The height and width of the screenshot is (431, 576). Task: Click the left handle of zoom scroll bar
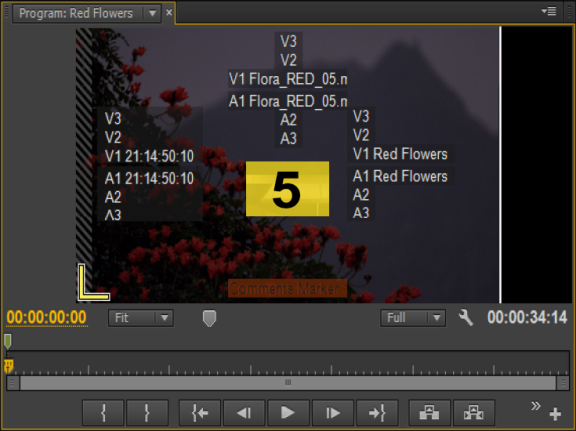coord(13,383)
